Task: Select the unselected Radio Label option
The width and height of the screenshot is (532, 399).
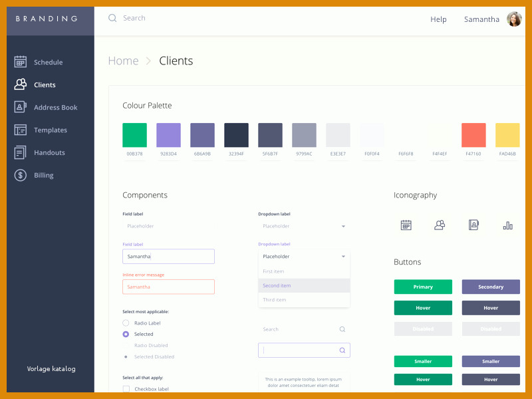Action: tap(126, 323)
